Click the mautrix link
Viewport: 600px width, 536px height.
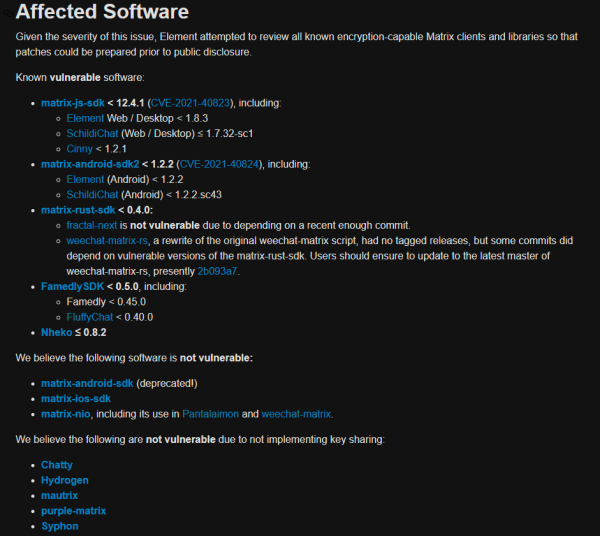pos(59,495)
